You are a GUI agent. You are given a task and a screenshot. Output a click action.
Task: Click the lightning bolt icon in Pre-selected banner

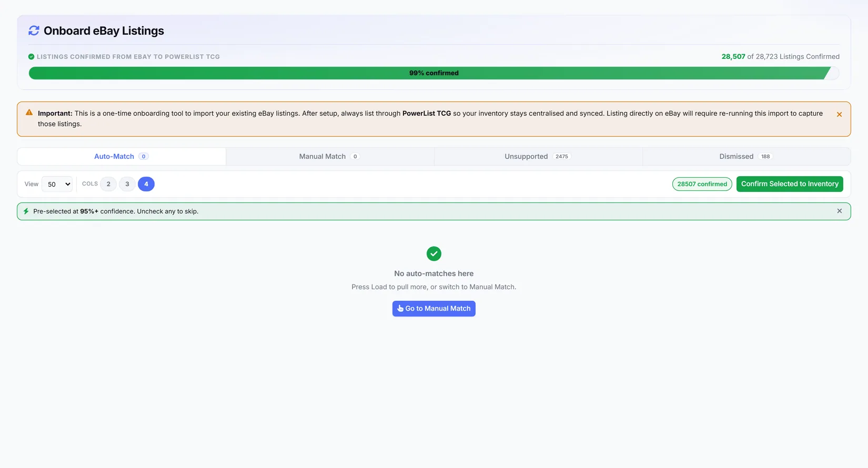click(x=26, y=211)
